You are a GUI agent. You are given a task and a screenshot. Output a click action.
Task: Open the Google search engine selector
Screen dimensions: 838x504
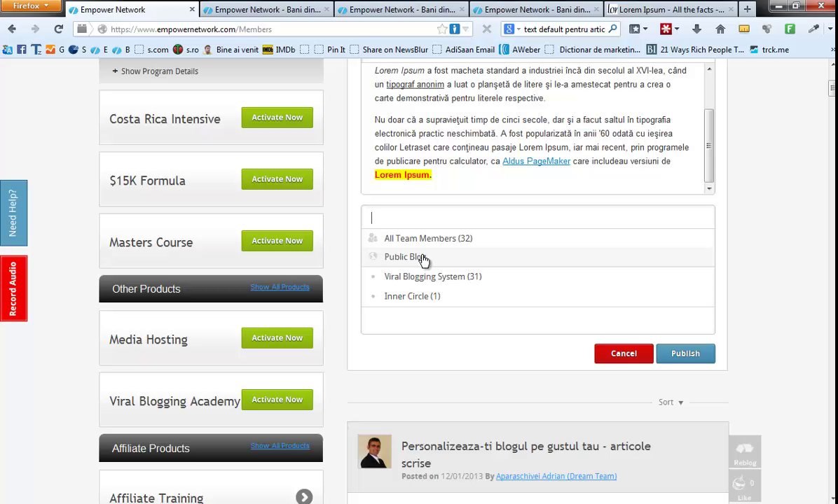click(511, 29)
